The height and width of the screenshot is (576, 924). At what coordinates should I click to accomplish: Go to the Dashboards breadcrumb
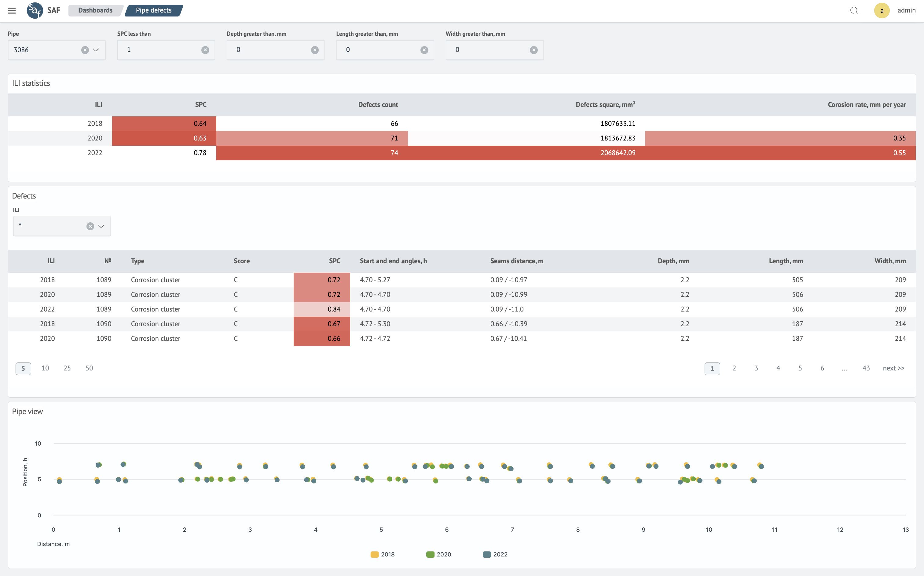click(x=95, y=10)
